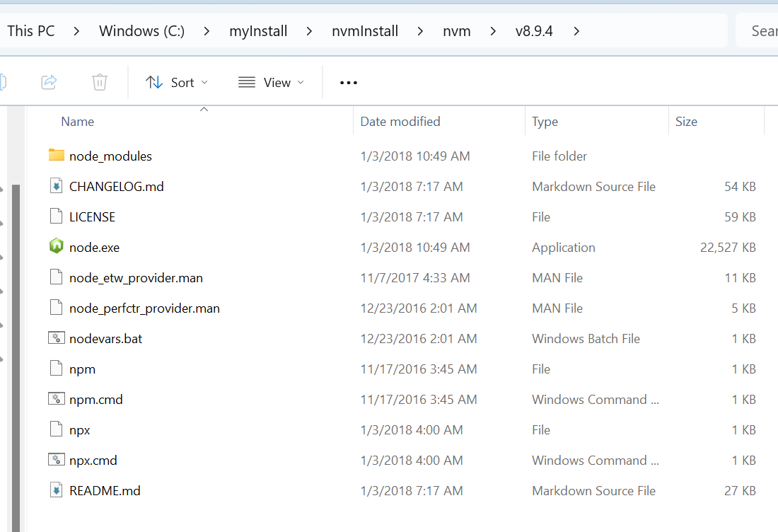Open the See more three-dots menu
Viewport: 778px width, 532px height.
click(348, 82)
